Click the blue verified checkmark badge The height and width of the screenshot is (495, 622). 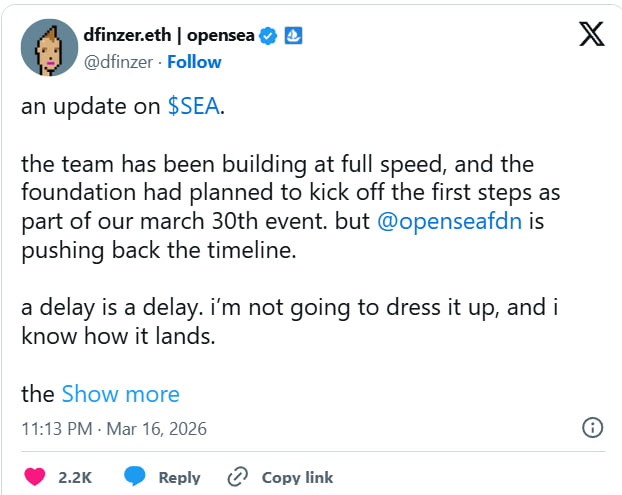[x=269, y=37]
